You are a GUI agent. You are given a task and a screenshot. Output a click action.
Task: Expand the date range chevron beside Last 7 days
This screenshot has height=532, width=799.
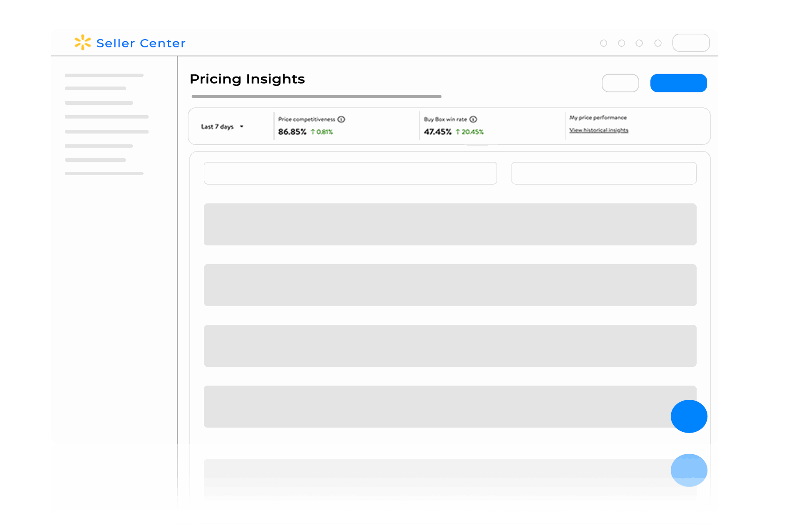[242, 127]
